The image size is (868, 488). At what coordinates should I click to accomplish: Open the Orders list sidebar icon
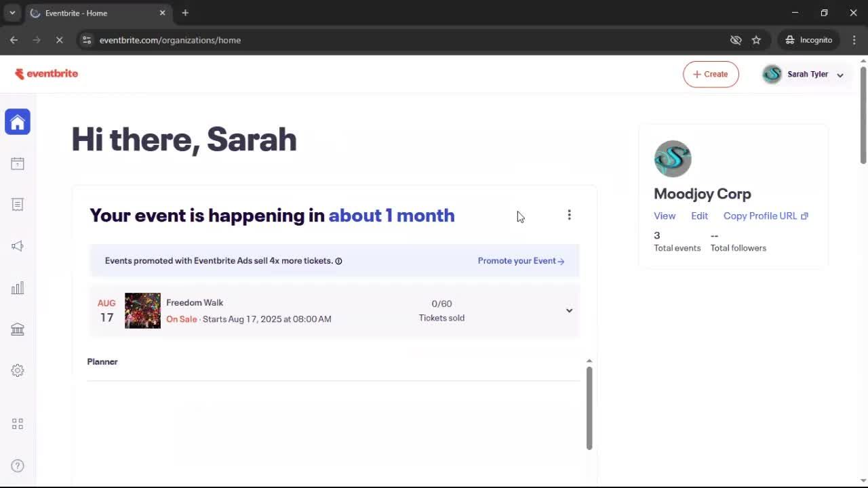[18, 205]
